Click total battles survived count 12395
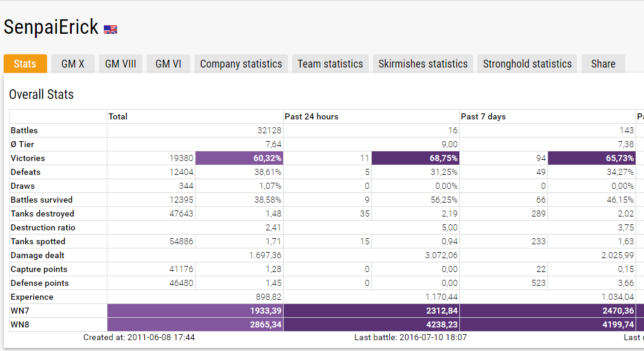The image size is (644, 351). click(181, 200)
